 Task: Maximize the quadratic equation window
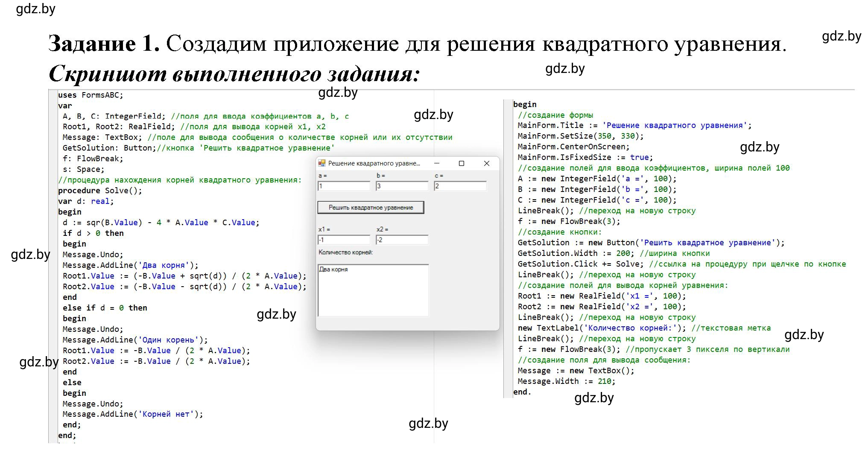click(x=461, y=163)
